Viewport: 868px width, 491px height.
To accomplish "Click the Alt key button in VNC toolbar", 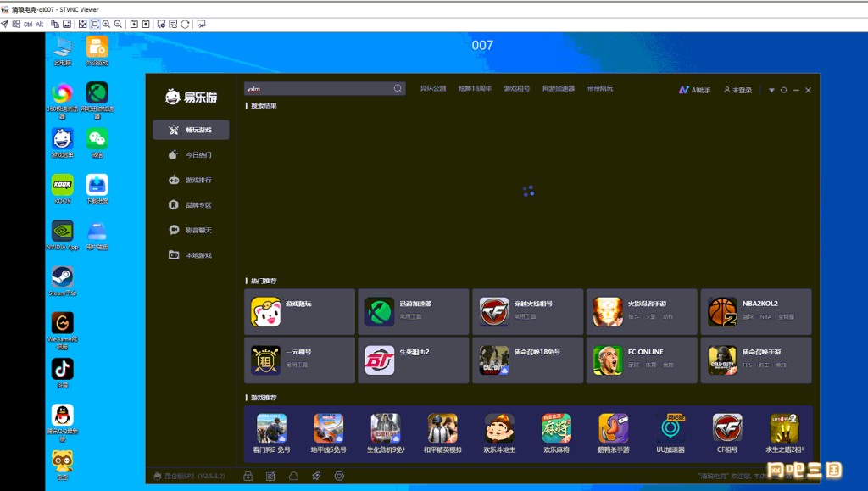I will pos(39,25).
